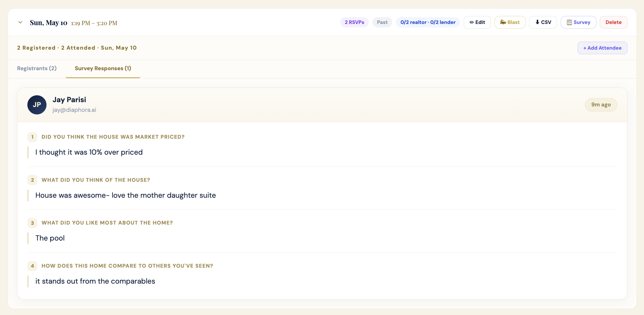Click the megaphone icon on Blast

click(503, 22)
